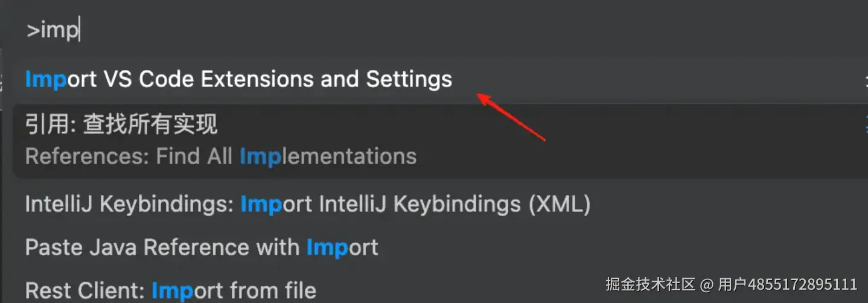Click the Java reference paste command

coord(202,247)
